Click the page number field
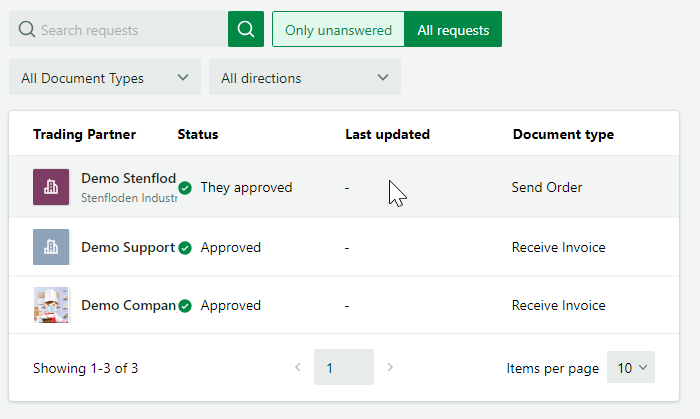Image resolution: width=700 pixels, height=419 pixels. coord(344,367)
